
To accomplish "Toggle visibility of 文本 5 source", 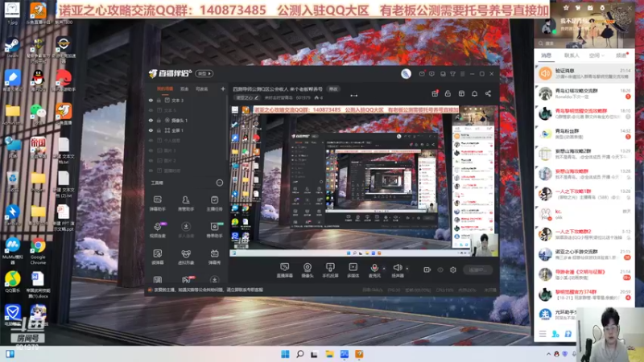I will point(151,110).
